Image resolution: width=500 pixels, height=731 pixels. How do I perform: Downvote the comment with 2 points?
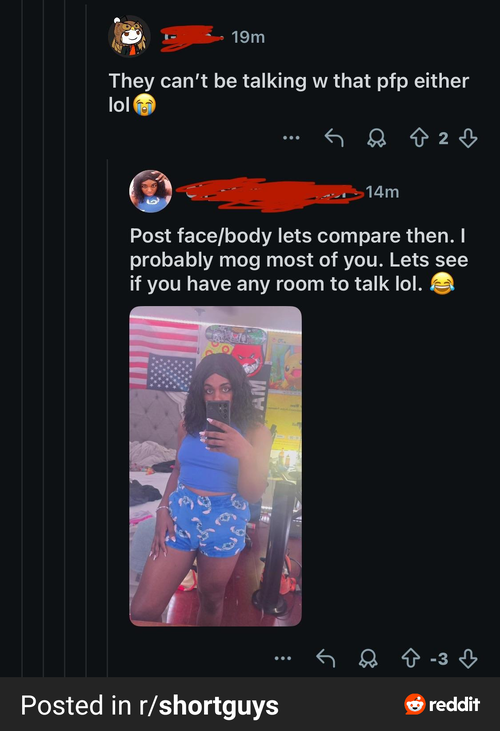(468, 138)
